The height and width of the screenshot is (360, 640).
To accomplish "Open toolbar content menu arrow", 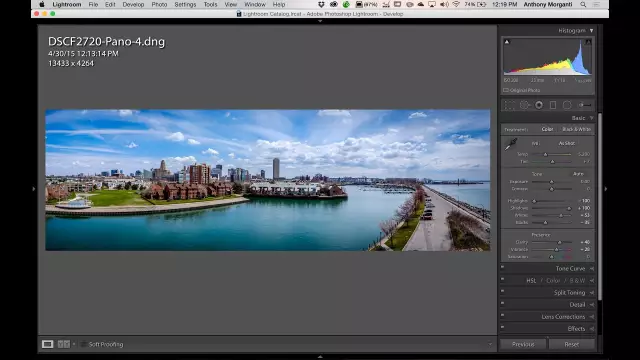I will tap(490, 344).
